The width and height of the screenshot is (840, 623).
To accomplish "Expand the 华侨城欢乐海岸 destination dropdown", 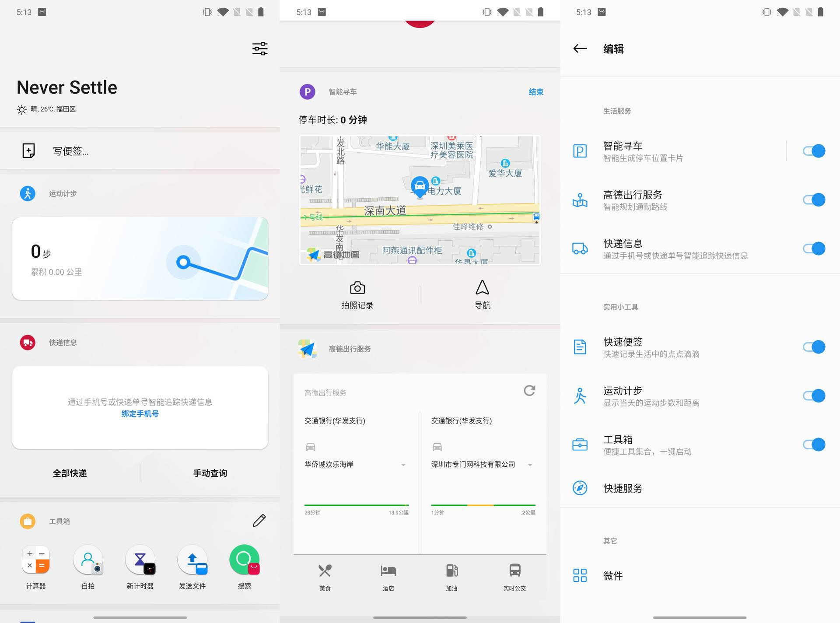I will [x=403, y=465].
